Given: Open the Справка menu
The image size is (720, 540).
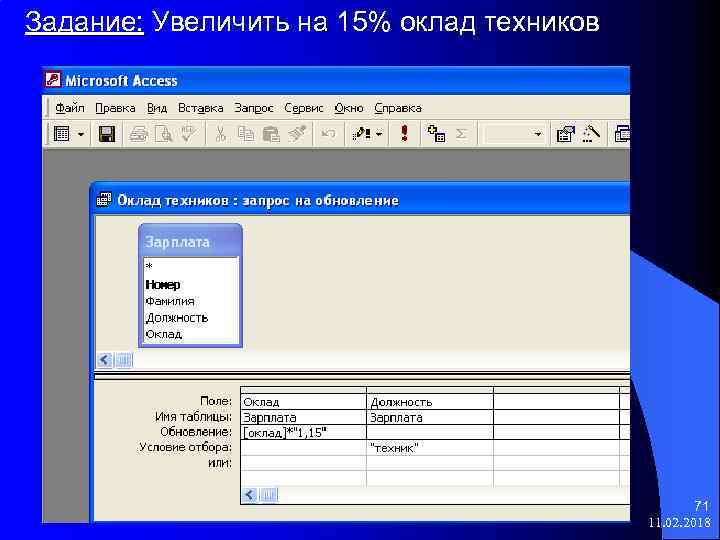Looking at the screenshot, I should pyautogui.click(x=398, y=108).
